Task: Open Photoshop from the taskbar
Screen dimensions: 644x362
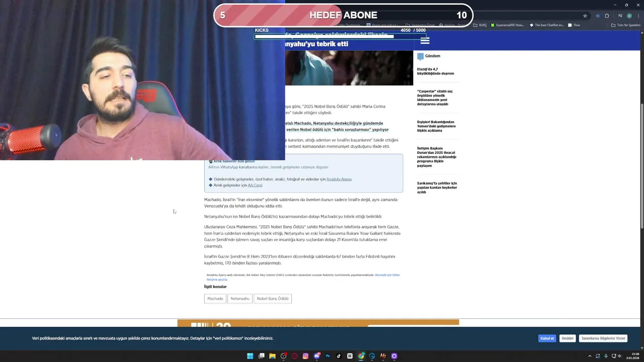Action: tap(328, 356)
